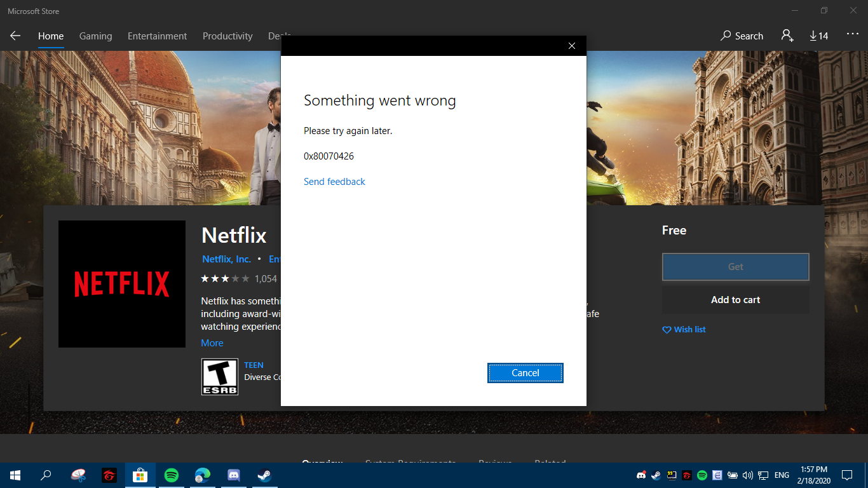
Task: Open the TEEN rating link
Action: [254, 365]
